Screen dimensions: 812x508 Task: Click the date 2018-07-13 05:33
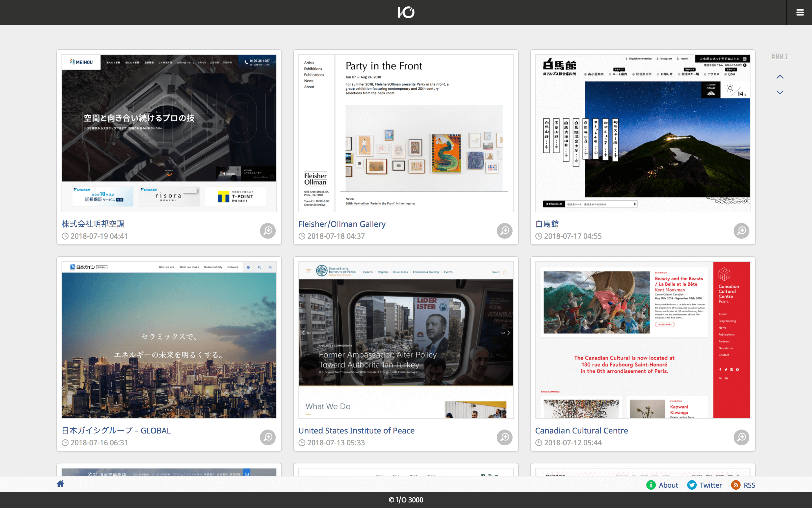(336, 443)
